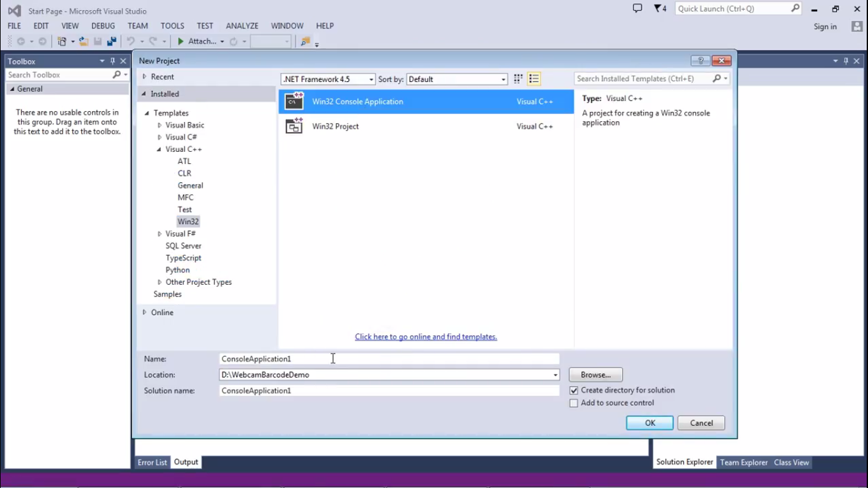Click the Win32 Console Application icon
This screenshot has width=868, height=488.
[x=294, y=101]
